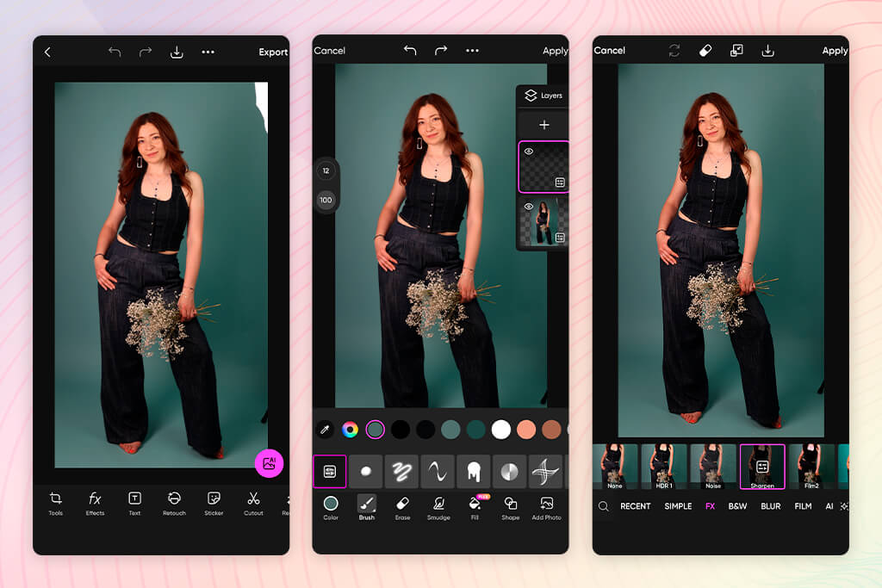This screenshot has width=882, height=588.
Task: Open more options in left phone top bar
Action: 208,53
